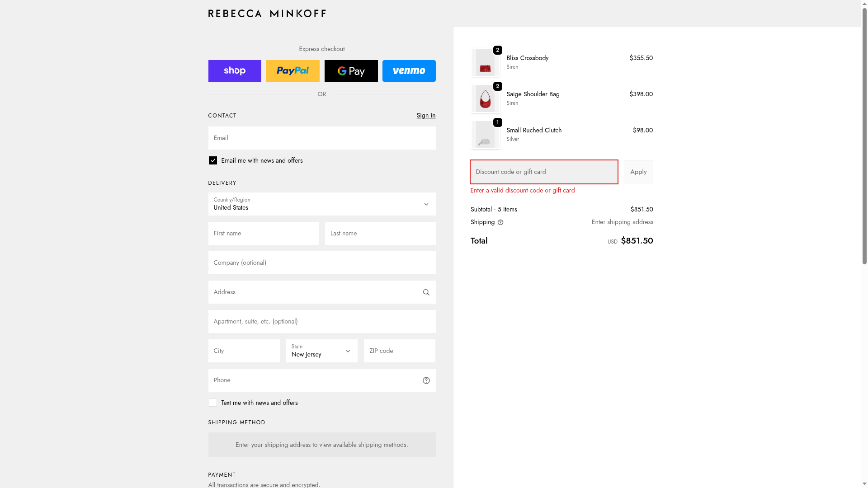
Task: Select Google Pay express checkout
Action: (x=351, y=71)
